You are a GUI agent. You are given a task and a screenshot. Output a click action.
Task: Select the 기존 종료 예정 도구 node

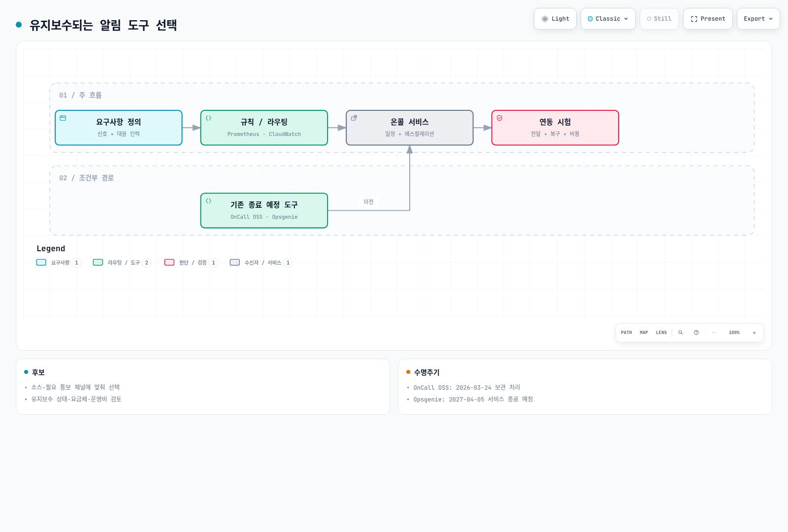(264, 210)
